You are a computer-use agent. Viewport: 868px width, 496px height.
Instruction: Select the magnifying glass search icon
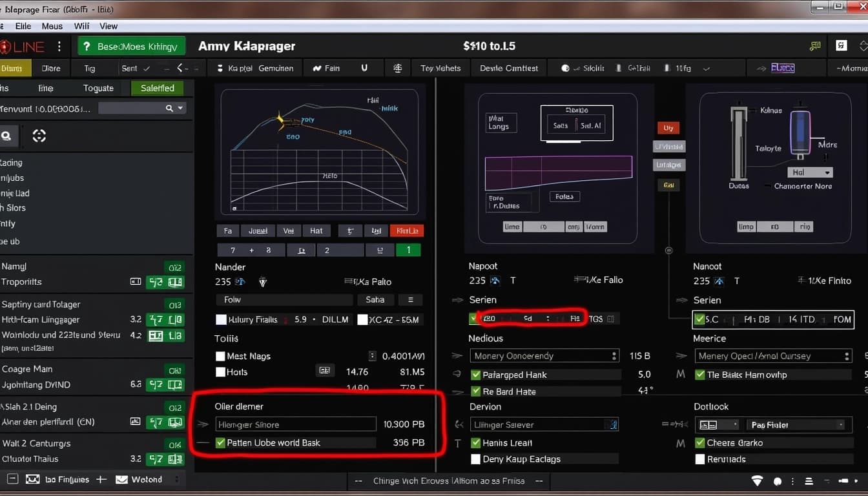point(8,136)
